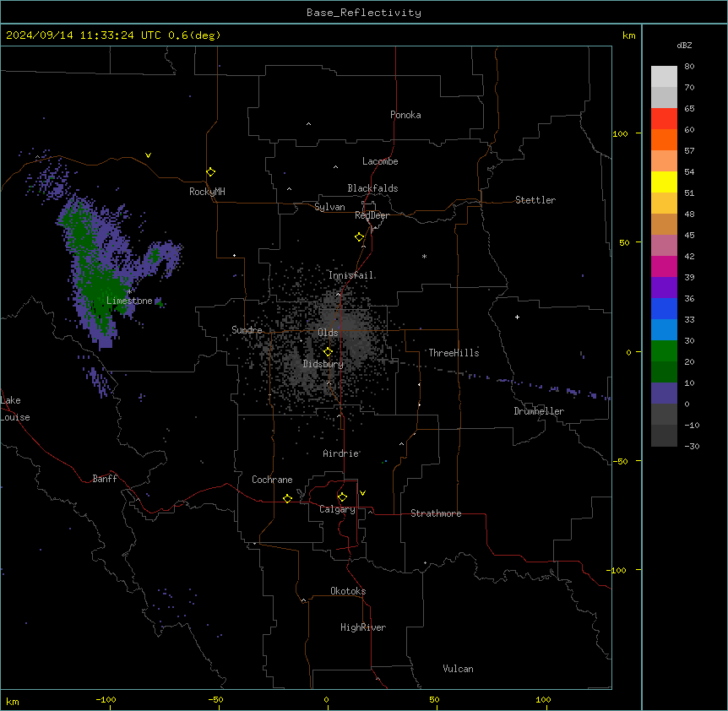The width and height of the screenshot is (728, 711).
Task: Click the Strathmore label
Action: pos(436,513)
